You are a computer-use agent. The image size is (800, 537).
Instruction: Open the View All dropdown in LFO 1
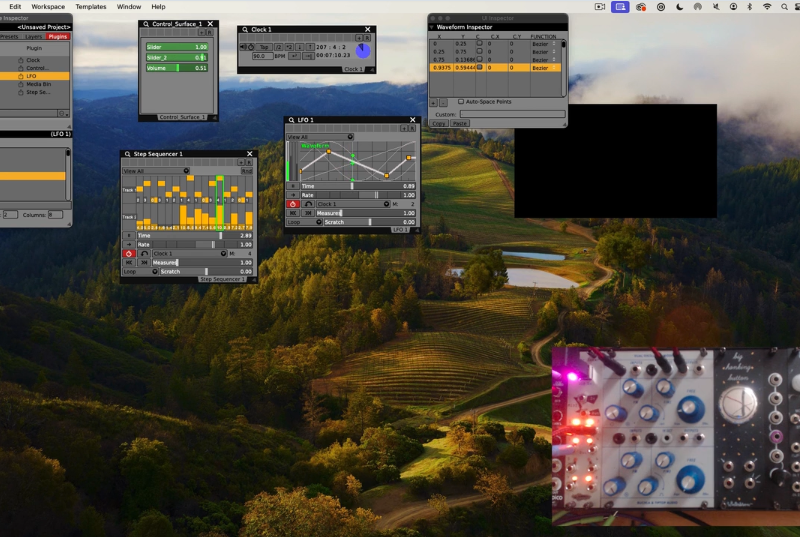[x=349, y=137]
